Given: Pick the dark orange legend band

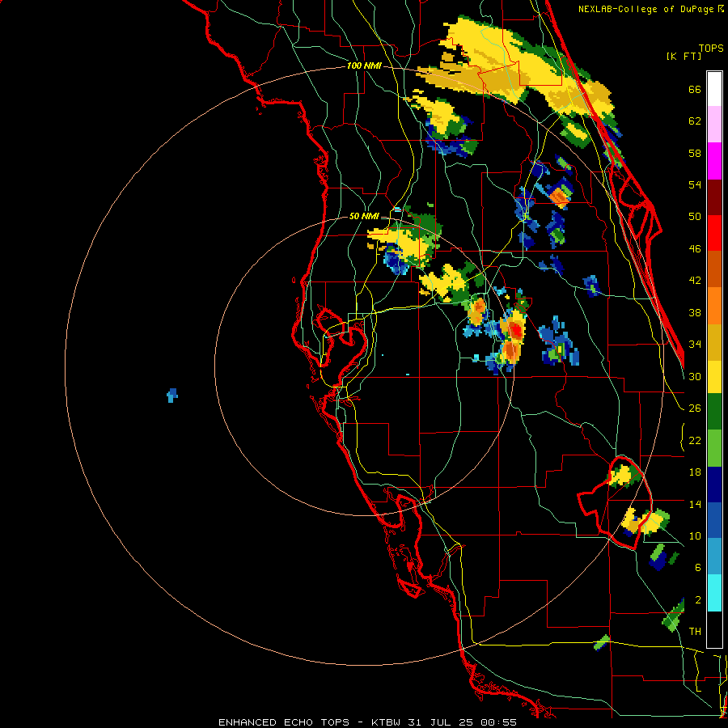Looking at the screenshot, I should (x=714, y=269).
